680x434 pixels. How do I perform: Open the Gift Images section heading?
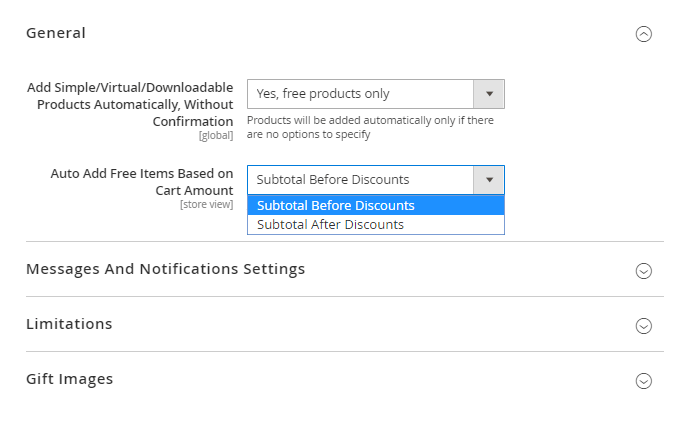pos(69,379)
